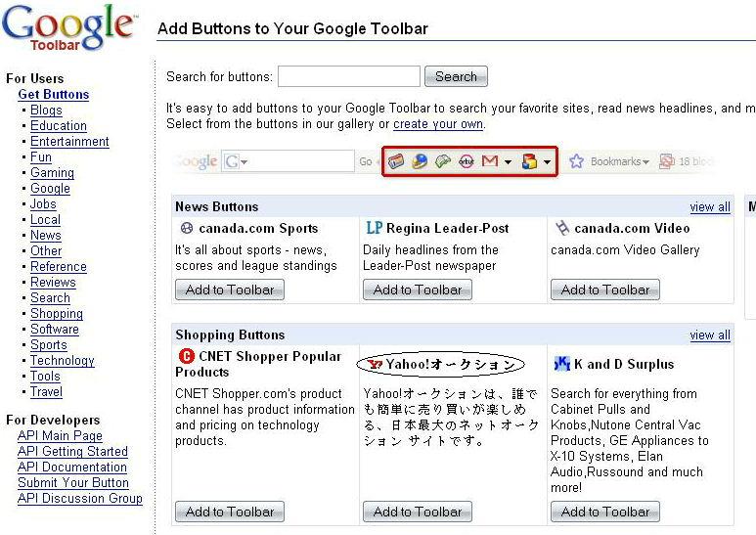The image size is (756, 535).
Task: Open the Gaming category
Action: click(x=52, y=172)
